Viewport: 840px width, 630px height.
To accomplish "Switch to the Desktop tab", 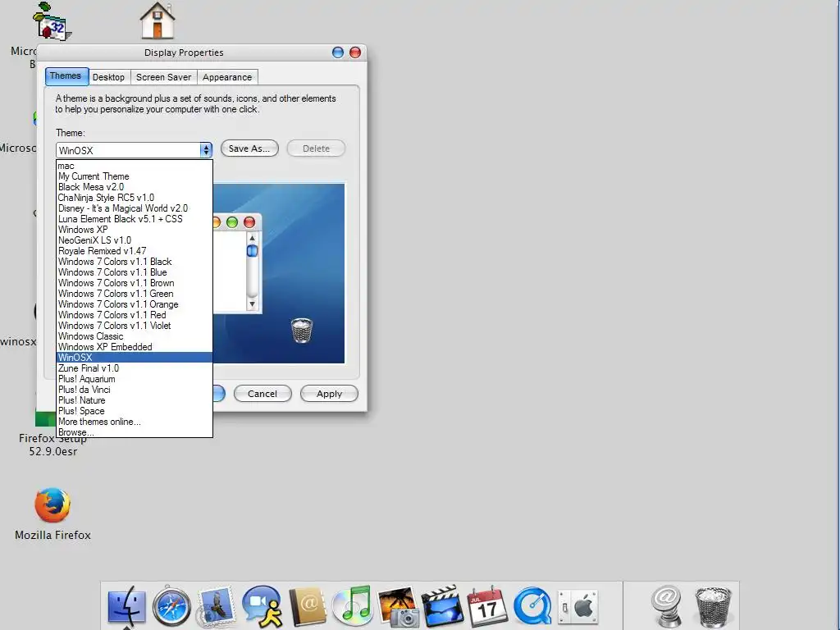I will click(109, 77).
